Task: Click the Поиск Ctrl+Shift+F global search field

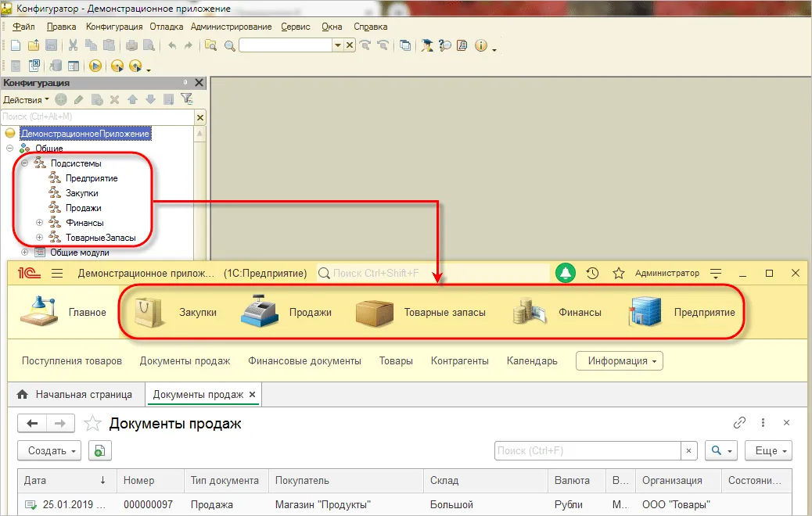Action: [x=433, y=273]
